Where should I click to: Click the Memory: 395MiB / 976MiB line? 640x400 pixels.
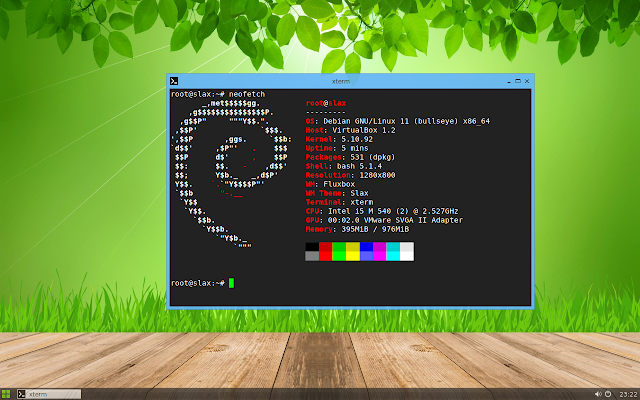358,229
